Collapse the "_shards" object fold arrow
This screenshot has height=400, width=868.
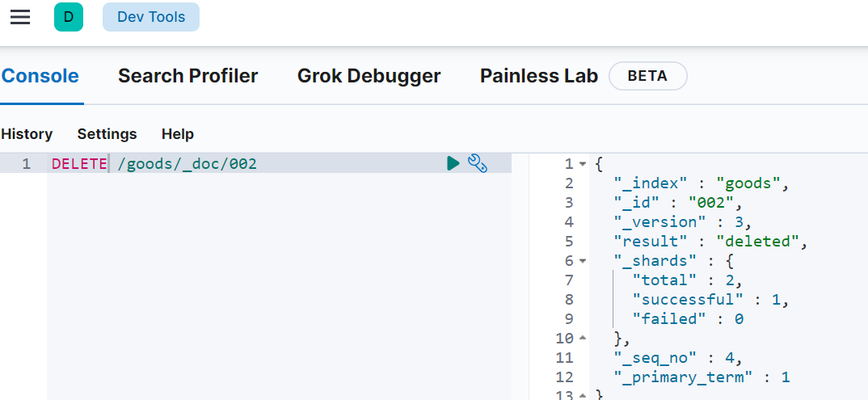584,261
